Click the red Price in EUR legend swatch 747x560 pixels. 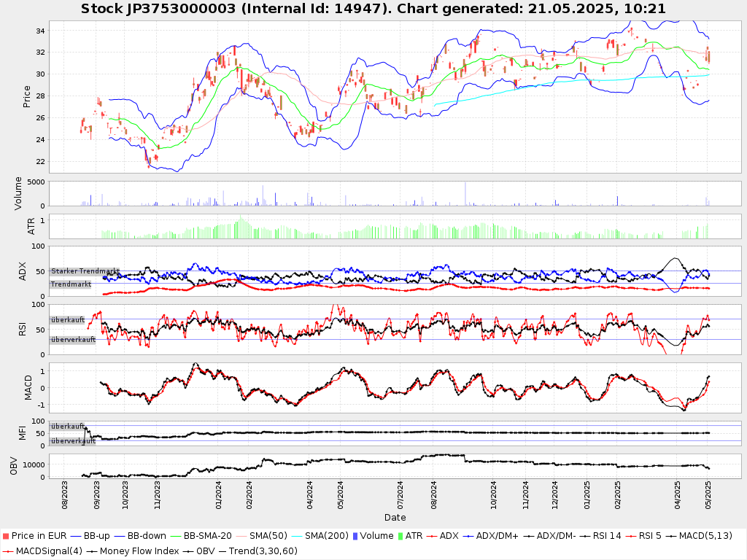6,536
